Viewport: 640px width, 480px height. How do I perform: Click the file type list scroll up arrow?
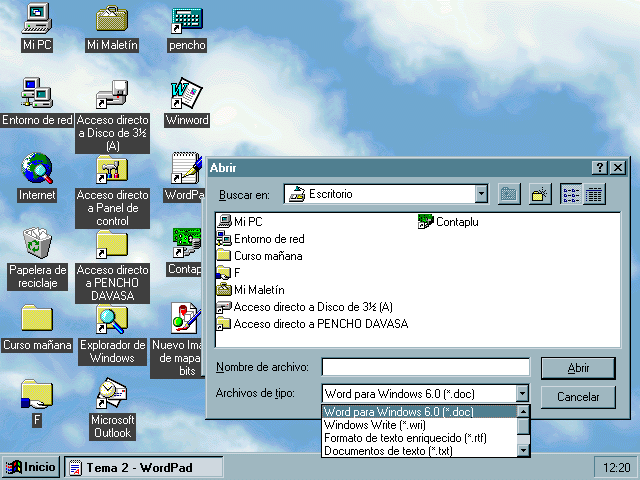[x=523, y=411]
